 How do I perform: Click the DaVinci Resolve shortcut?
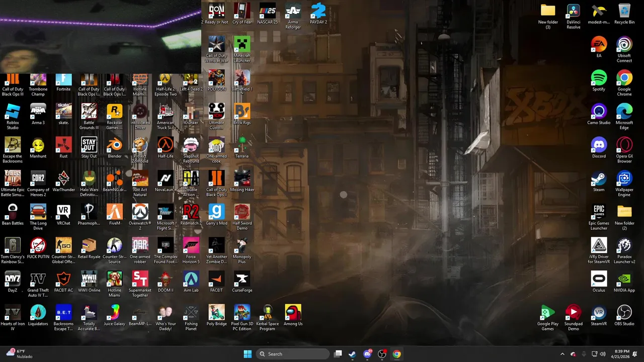tap(574, 16)
